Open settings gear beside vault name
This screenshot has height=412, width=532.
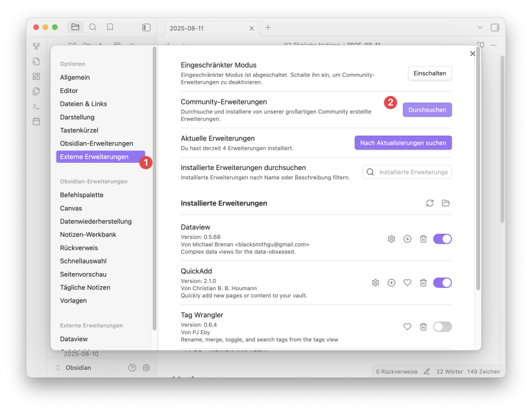pos(146,367)
